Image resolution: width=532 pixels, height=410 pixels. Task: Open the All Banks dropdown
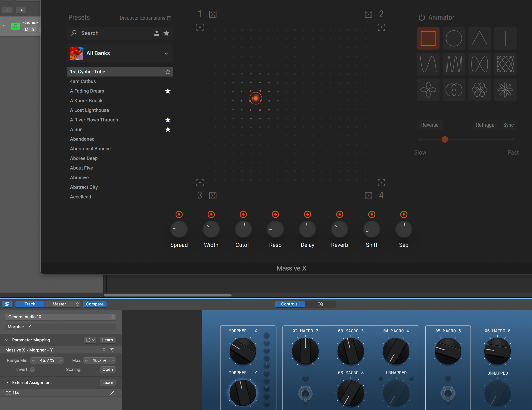point(120,53)
